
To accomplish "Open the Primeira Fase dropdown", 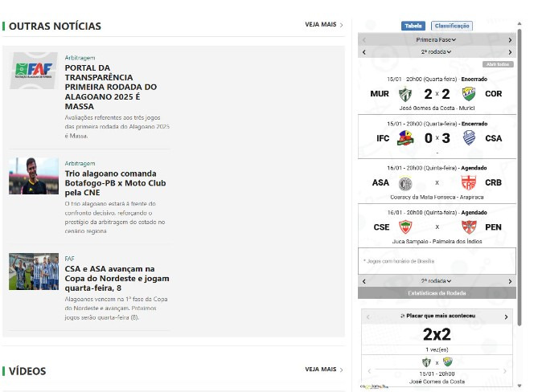I will tap(437, 39).
